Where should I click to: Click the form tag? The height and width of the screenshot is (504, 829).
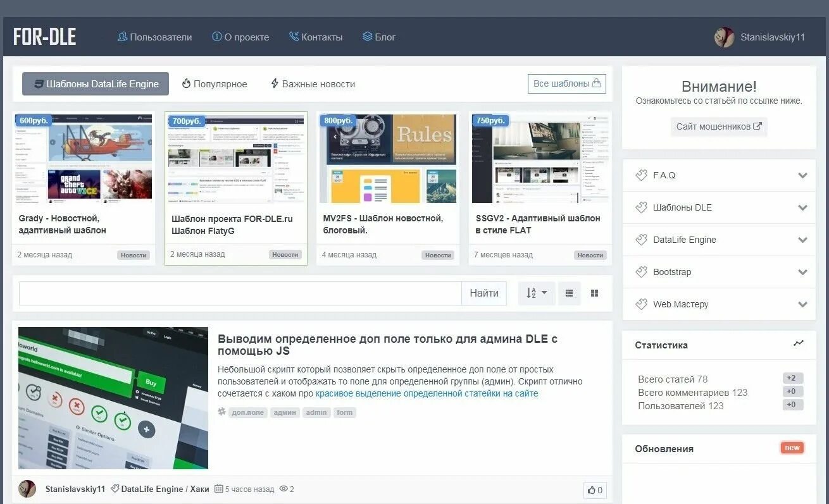click(x=345, y=412)
